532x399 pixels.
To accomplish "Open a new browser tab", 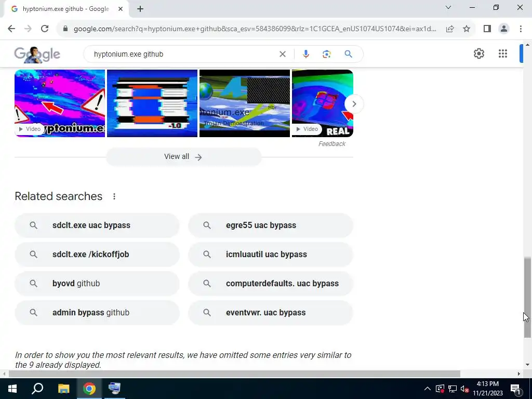I will (140, 9).
